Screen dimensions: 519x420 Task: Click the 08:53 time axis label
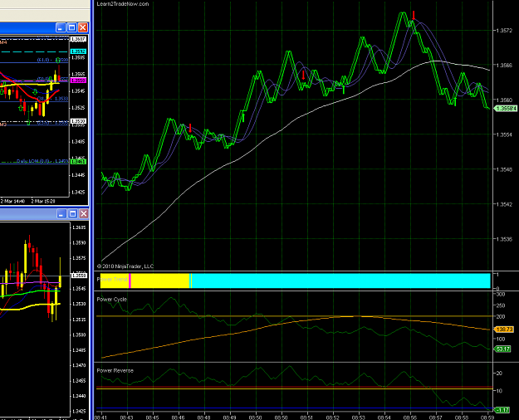coord(359,418)
